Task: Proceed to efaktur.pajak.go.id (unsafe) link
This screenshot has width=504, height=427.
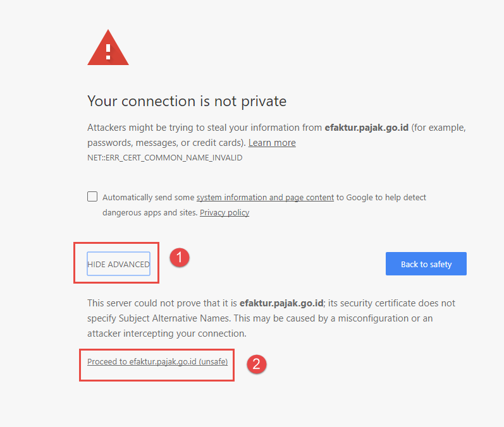Action: click(x=157, y=362)
